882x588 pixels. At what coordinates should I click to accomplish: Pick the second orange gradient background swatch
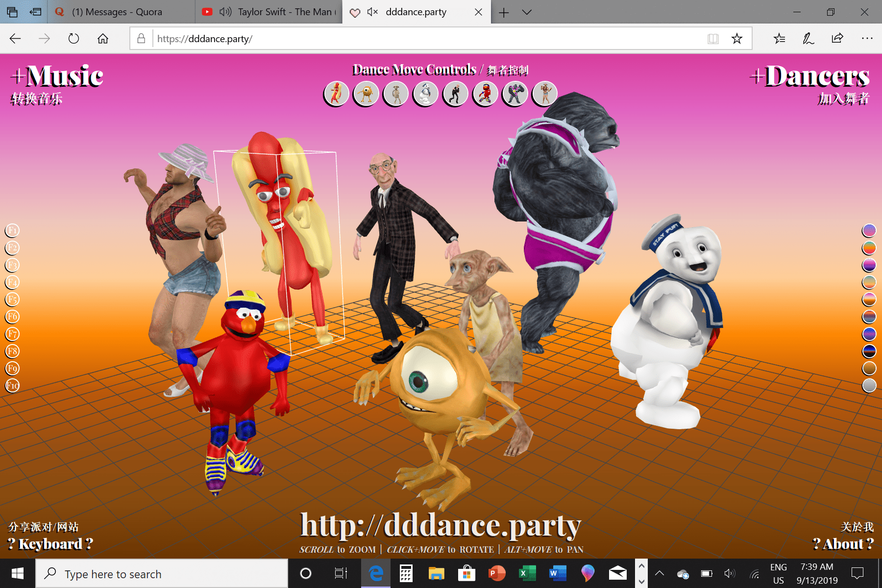point(869,247)
